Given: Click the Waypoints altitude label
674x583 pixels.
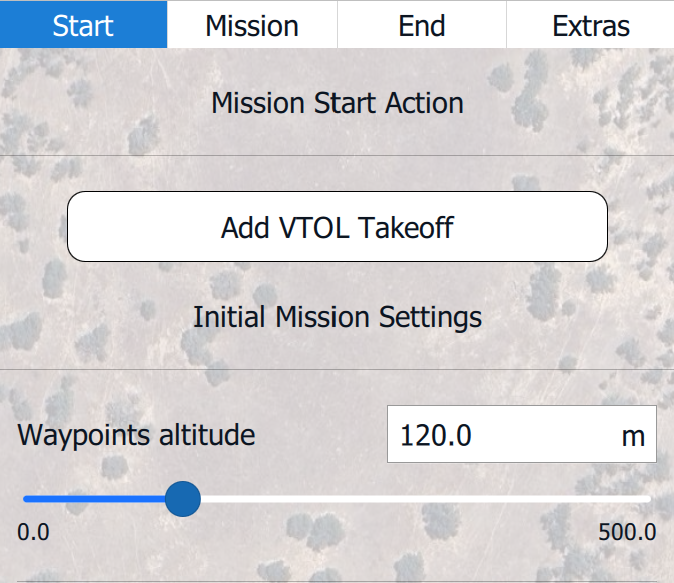Looking at the screenshot, I should point(136,435).
